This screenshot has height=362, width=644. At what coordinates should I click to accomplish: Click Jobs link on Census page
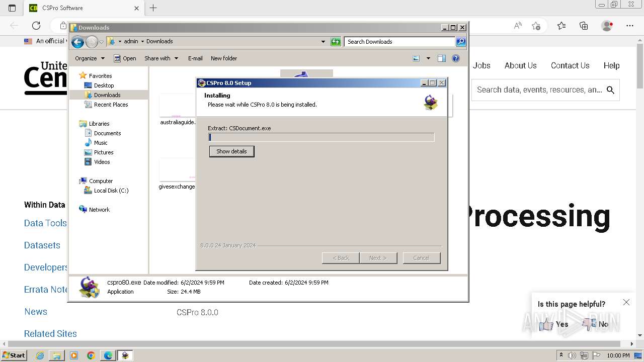[x=481, y=65]
